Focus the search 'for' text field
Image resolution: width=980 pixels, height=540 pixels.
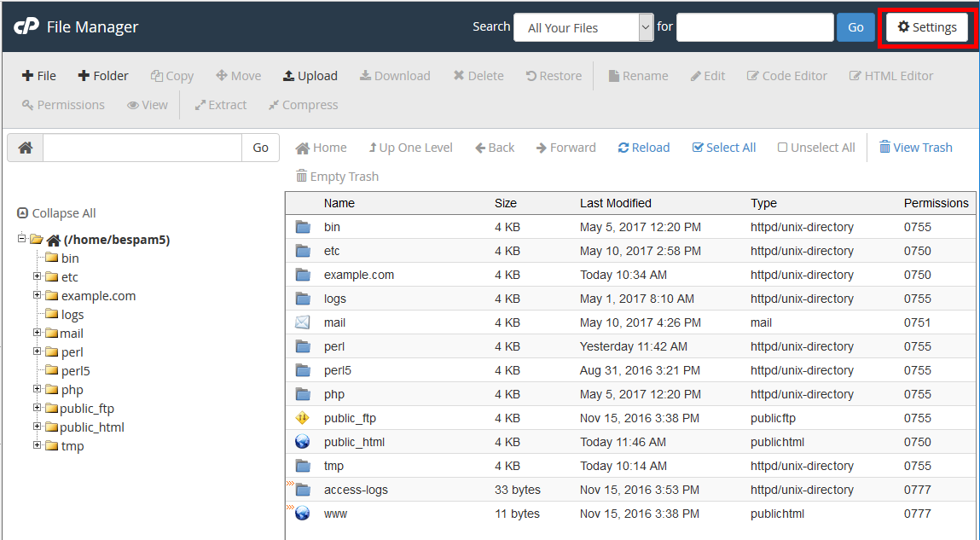[755, 27]
